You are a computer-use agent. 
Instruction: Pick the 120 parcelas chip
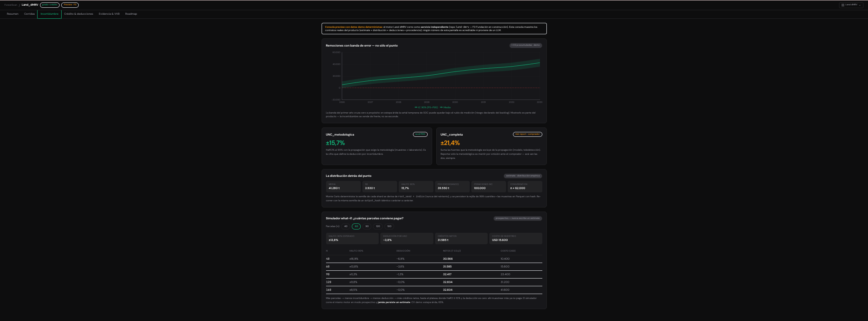[378, 226]
